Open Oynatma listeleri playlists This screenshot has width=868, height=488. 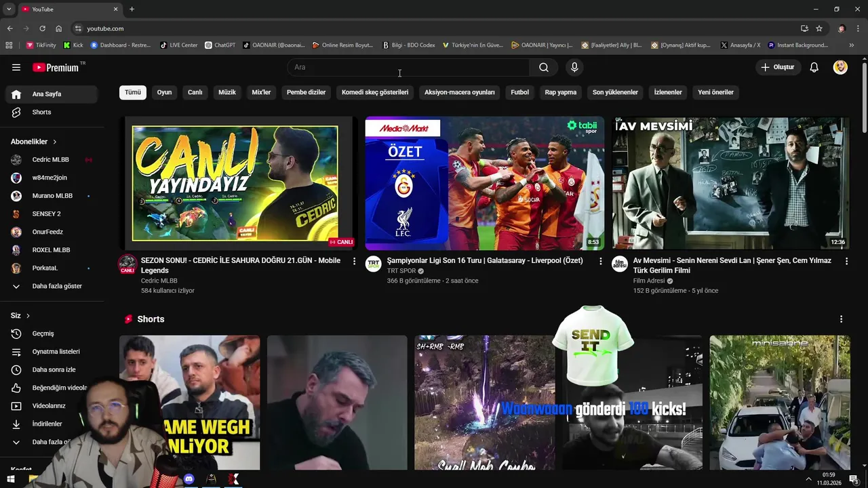(x=52, y=352)
